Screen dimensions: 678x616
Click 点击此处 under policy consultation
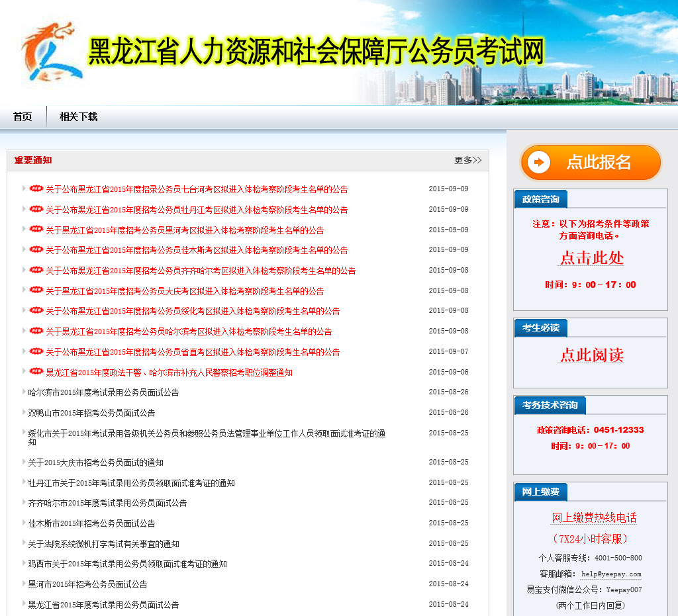click(x=591, y=258)
